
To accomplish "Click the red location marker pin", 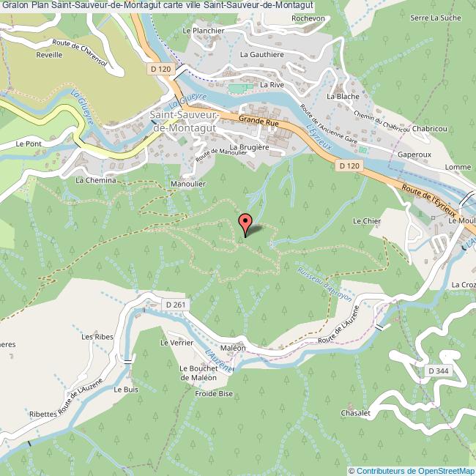I will tap(245, 225).
